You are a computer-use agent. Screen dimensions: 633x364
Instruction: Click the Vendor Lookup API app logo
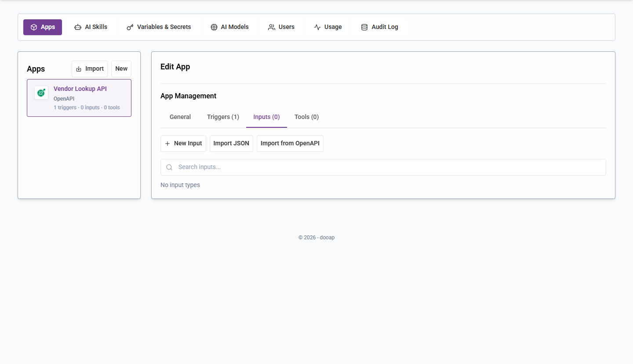[41, 93]
